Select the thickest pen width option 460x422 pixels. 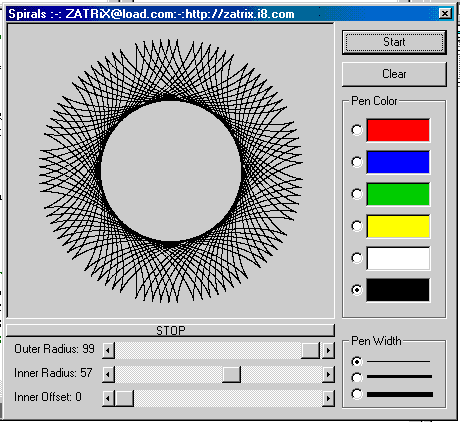point(357,394)
